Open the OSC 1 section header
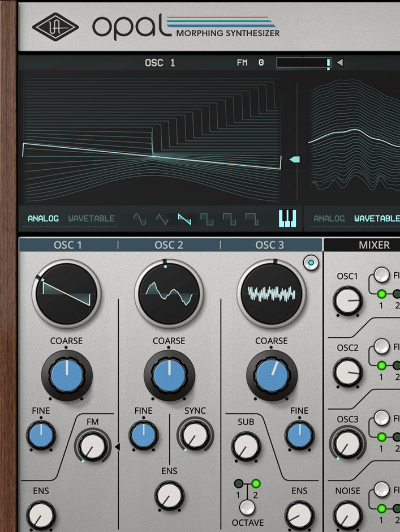The width and height of the screenshot is (400, 532). [x=68, y=245]
